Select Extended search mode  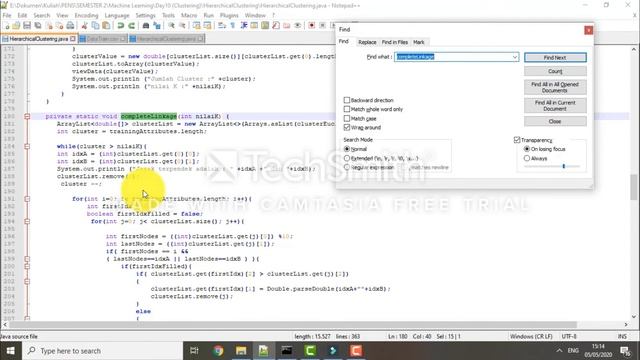pyautogui.click(x=347, y=158)
